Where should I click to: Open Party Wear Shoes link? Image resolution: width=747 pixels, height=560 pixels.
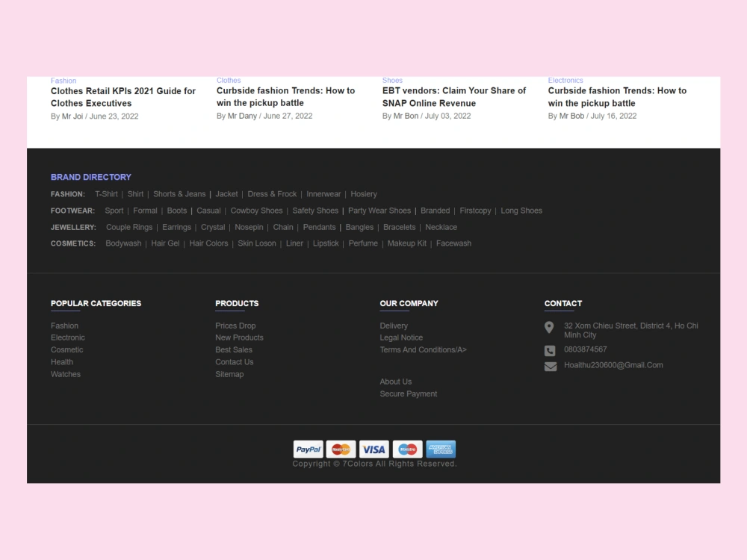(379, 211)
